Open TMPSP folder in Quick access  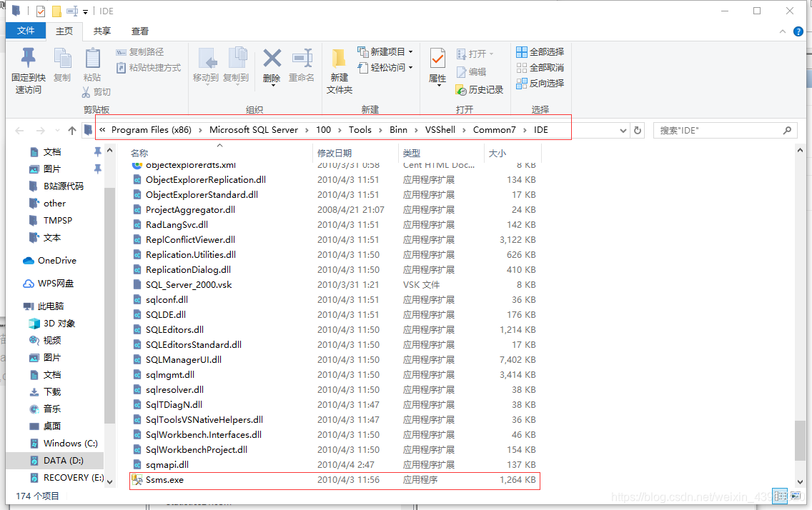[x=51, y=220]
